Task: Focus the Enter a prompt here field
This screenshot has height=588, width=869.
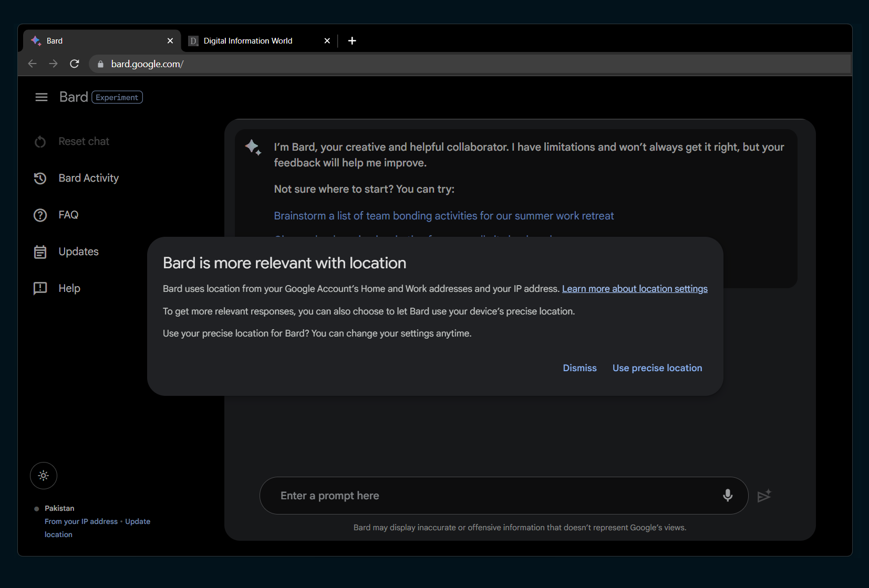Action: (x=504, y=496)
